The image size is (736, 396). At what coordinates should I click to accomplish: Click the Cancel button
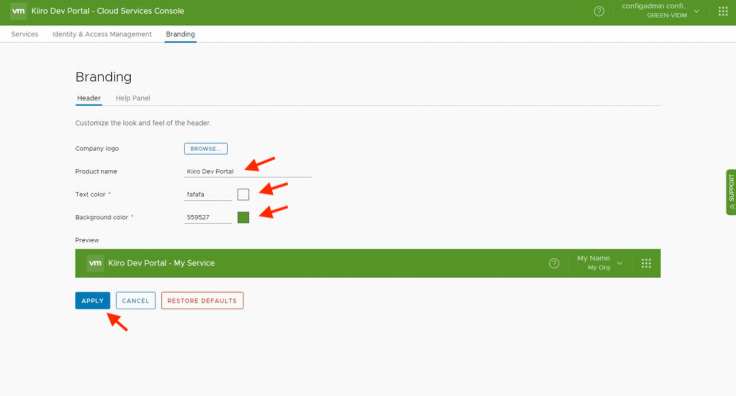[x=136, y=301]
